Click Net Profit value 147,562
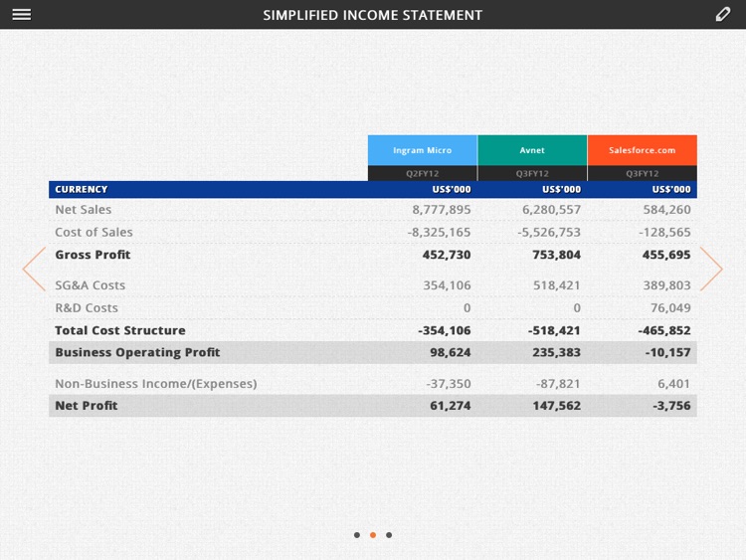Image resolution: width=746 pixels, height=560 pixels. click(x=557, y=406)
